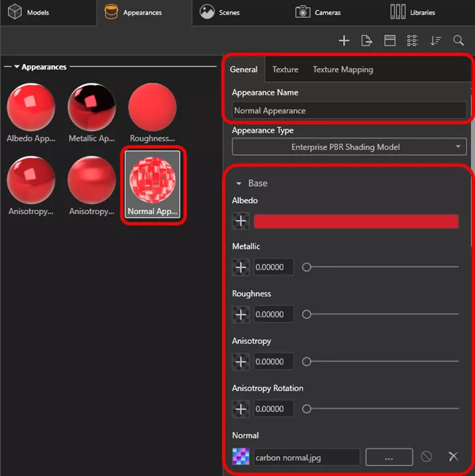
Task: Switch to the Texture Mapping tab
Action: click(342, 69)
